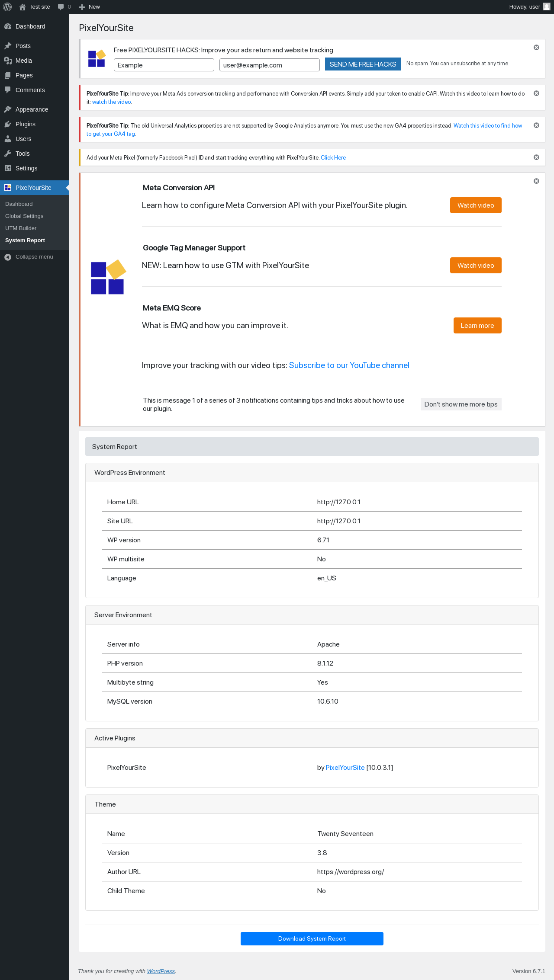Dismiss the Free Hacks signup notice
This screenshot has height=980, width=554.
point(536,48)
